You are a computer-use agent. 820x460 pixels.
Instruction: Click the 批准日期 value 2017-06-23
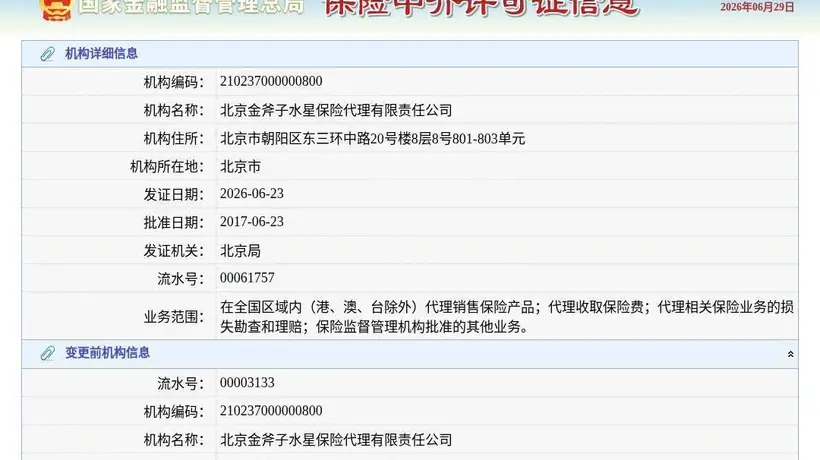252,222
